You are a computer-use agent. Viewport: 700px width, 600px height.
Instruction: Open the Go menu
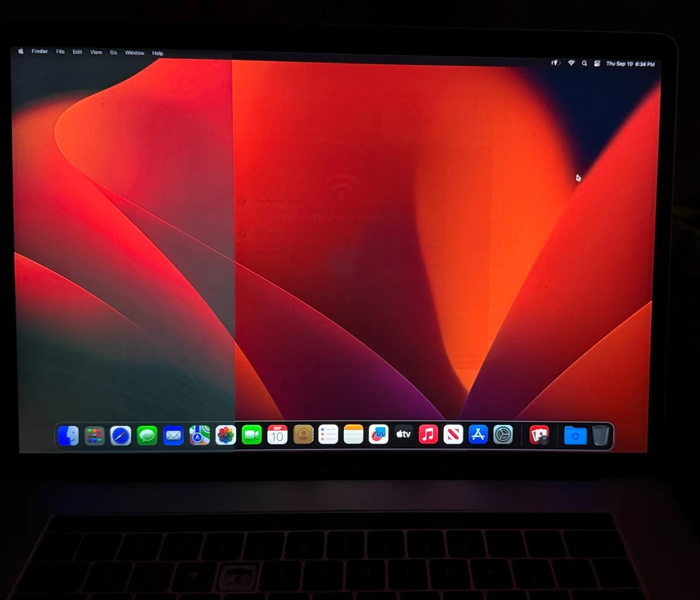point(113,53)
